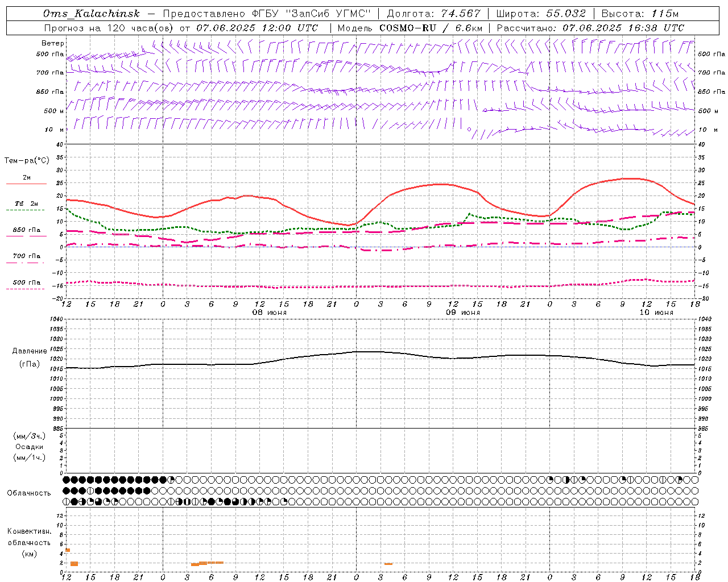Screen dimensions: 728x582
Task: Click the dotted pink line sample under 500 гПа legend
Action: tap(26, 289)
